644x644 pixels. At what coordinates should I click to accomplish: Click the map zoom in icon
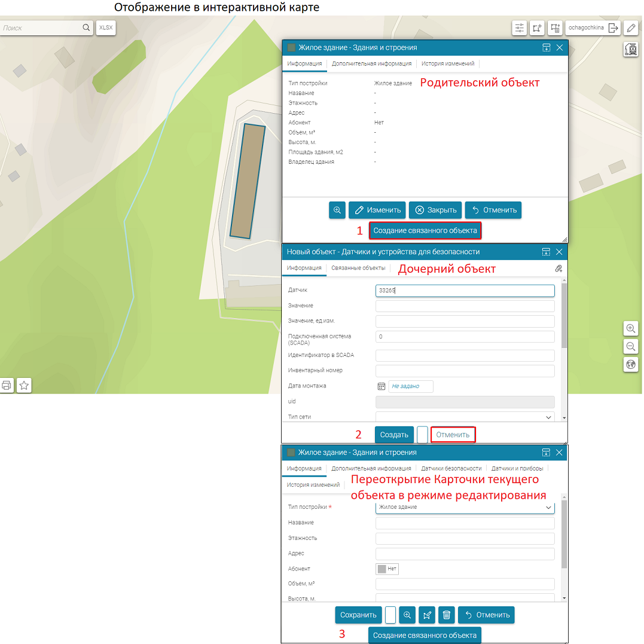pos(630,328)
